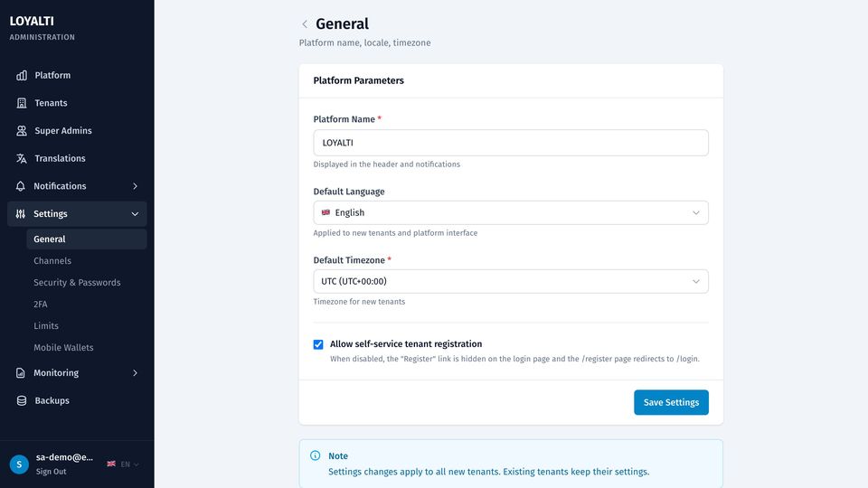This screenshot has width=868, height=488.
Task: Open the Platform menu item
Action: click(77, 75)
